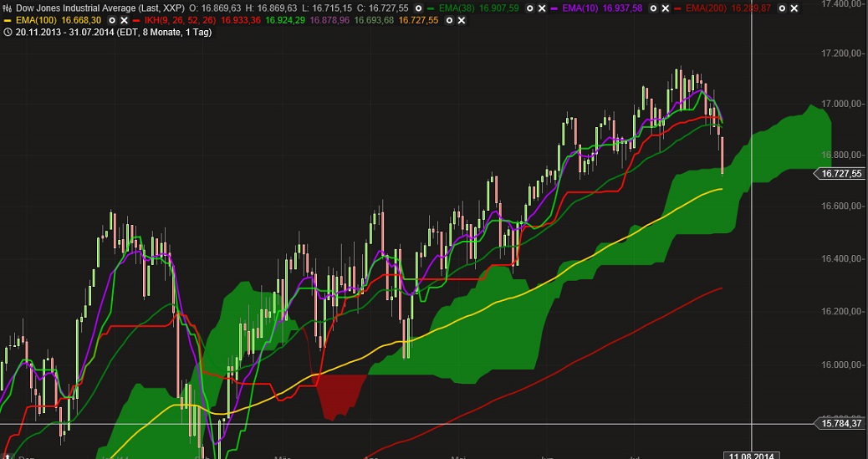Click EMA(10) value 16.937,58
This screenshot has width=868, height=459.
(x=622, y=8)
